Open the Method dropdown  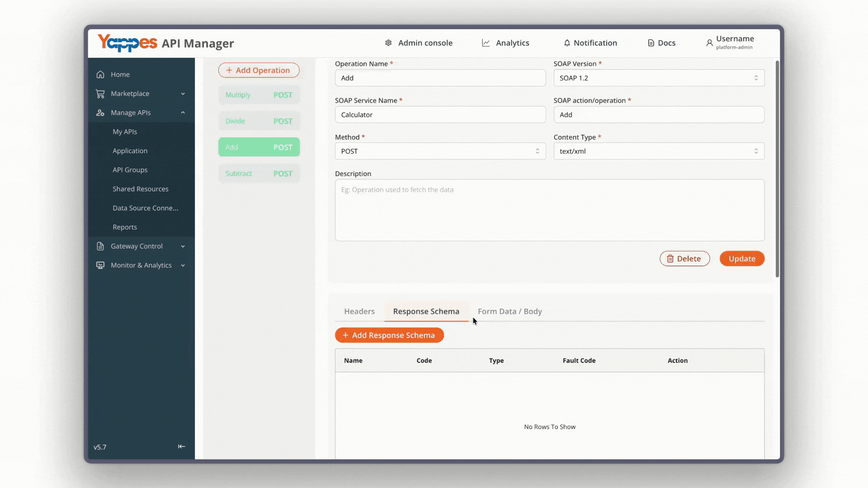coord(440,151)
